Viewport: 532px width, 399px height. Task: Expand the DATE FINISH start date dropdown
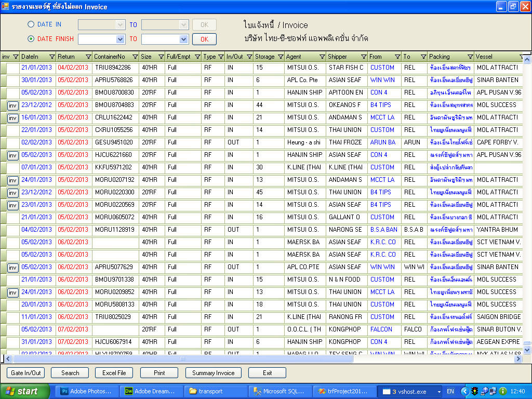coord(121,39)
